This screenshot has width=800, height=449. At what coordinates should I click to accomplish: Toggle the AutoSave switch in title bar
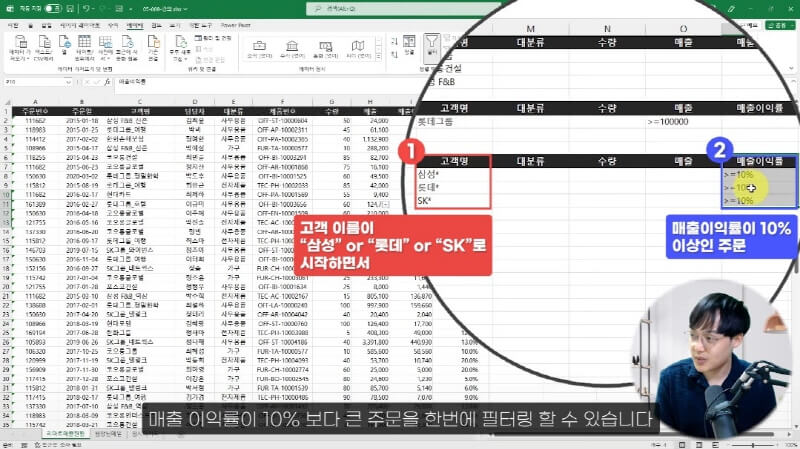pos(53,9)
